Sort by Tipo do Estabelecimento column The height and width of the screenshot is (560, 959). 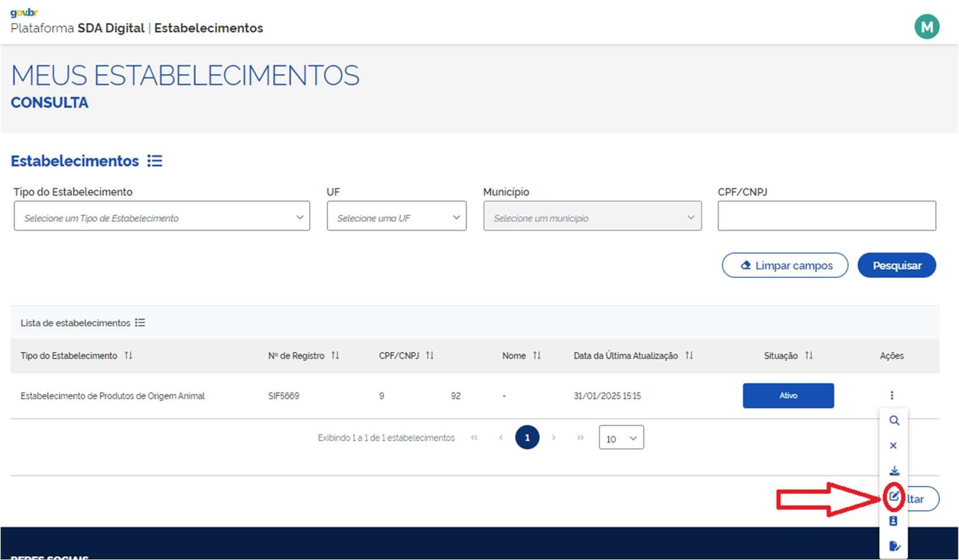pyautogui.click(x=129, y=356)
